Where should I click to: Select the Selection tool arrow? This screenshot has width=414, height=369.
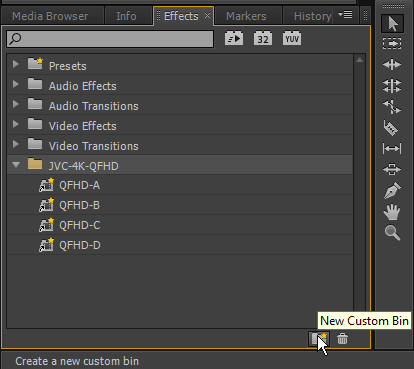[x=392, y=24]
